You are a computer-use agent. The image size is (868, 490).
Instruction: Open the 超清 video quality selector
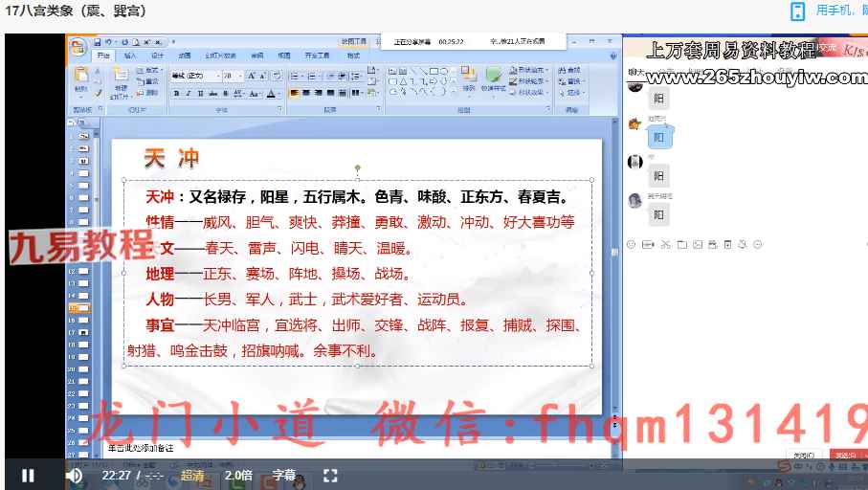(192, 475)
